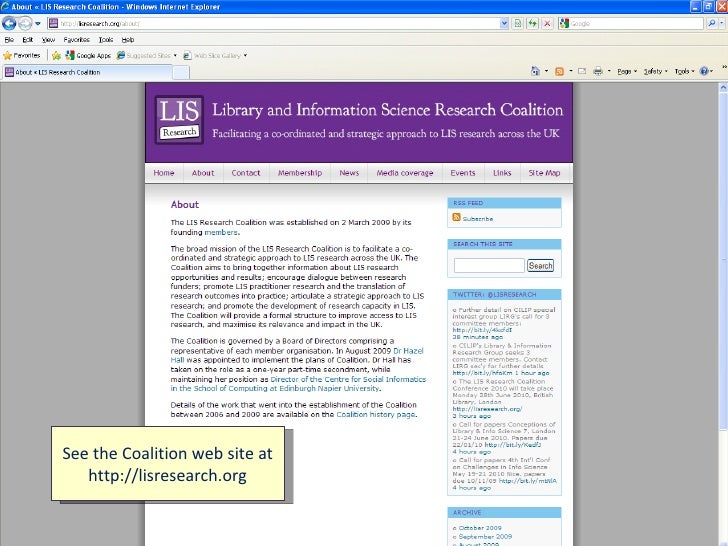Click the browser Forward arrow button

(26, 23)
